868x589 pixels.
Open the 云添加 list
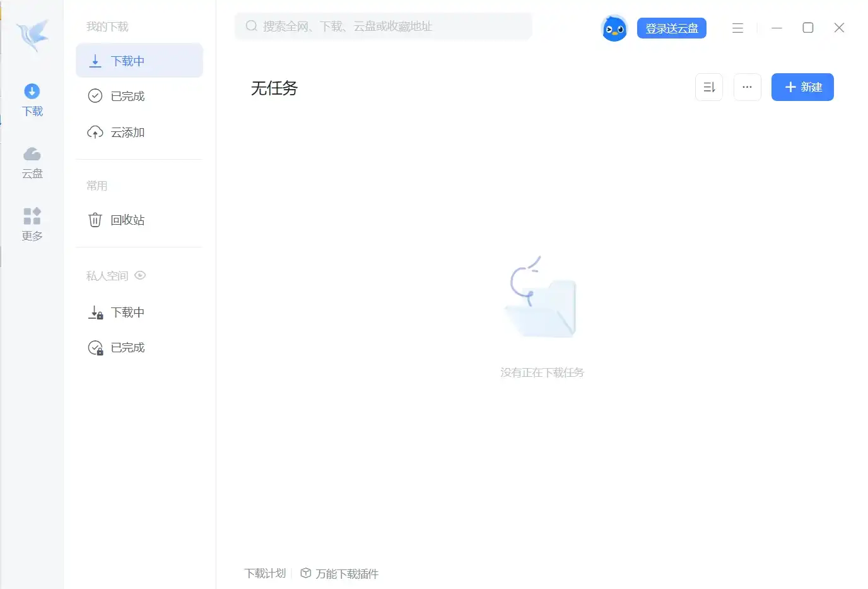pos(139,132)
